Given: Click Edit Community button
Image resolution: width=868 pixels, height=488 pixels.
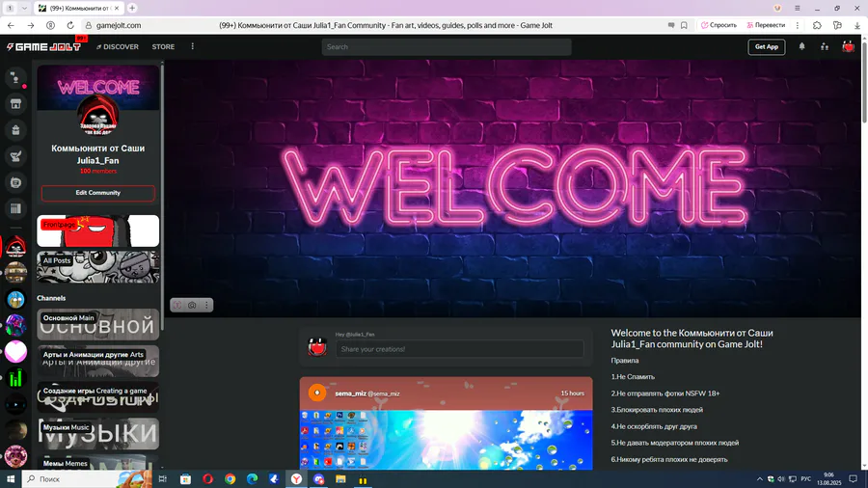Looking at the screenshot, I should click(98, 193).
